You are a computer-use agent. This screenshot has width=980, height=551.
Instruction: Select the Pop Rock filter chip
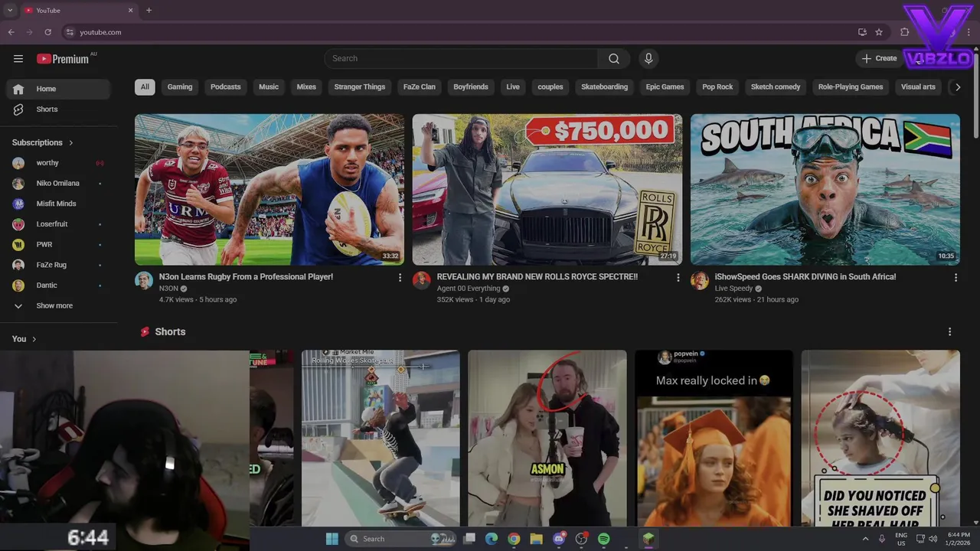point(717,87)
